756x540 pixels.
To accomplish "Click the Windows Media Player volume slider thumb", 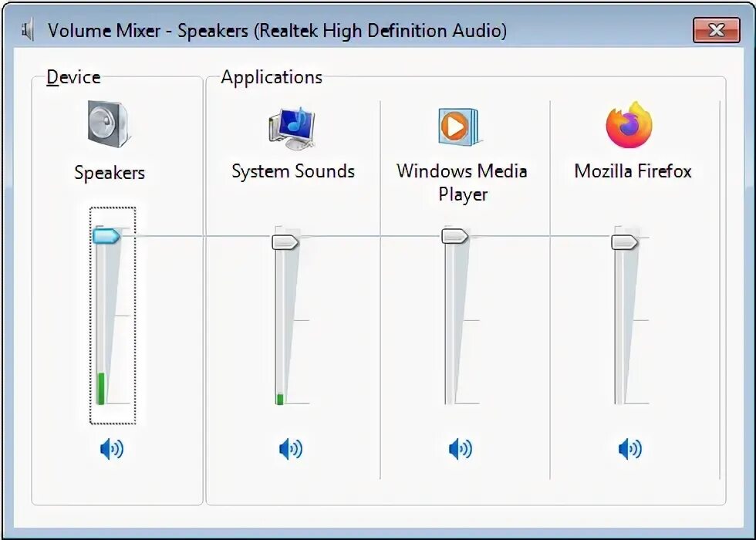I will pos(455,236).
